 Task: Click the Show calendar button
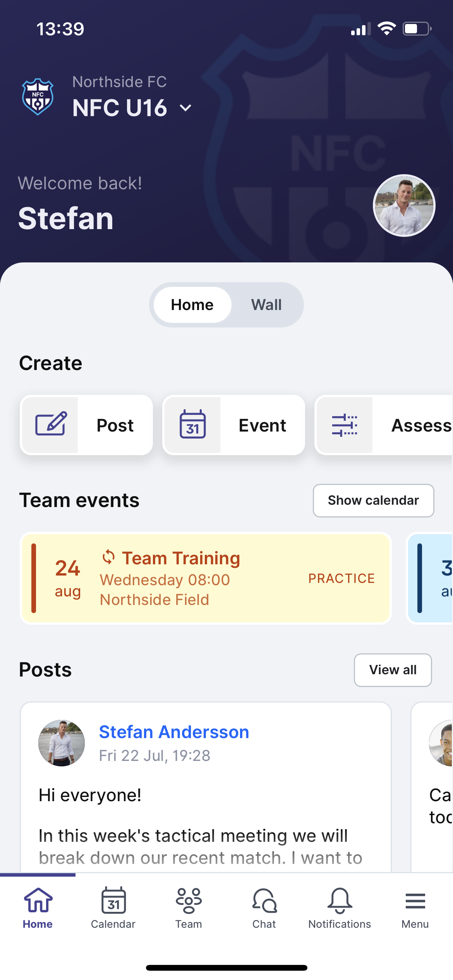point(373,500)
